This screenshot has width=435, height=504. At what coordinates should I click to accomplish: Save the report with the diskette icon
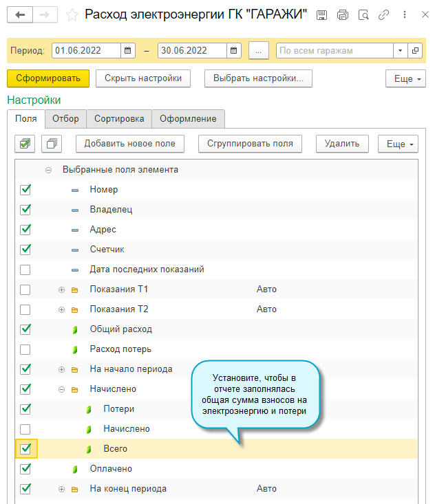click(321, 15)
